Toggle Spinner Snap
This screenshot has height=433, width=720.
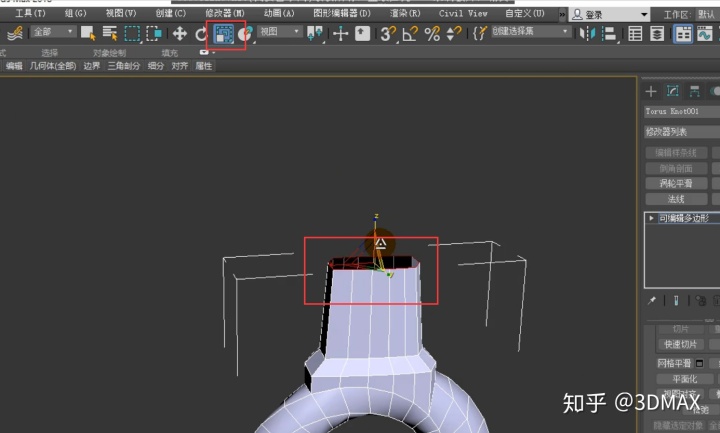pos(454,34)
